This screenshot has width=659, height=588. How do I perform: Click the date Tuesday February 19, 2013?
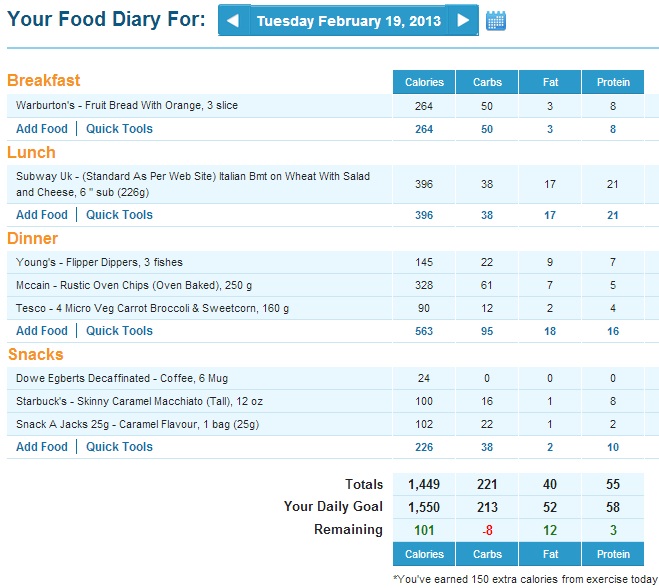point(347,20)
